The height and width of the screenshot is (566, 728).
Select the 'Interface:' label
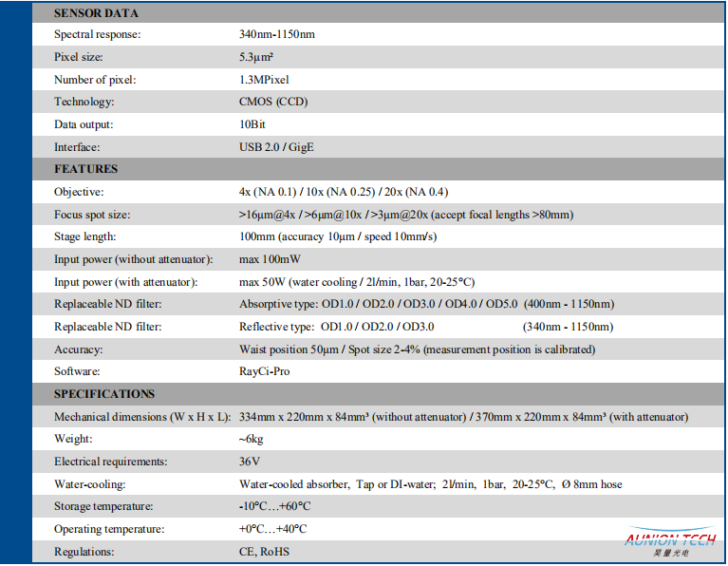pyautogui.click(x=77, y=147)
